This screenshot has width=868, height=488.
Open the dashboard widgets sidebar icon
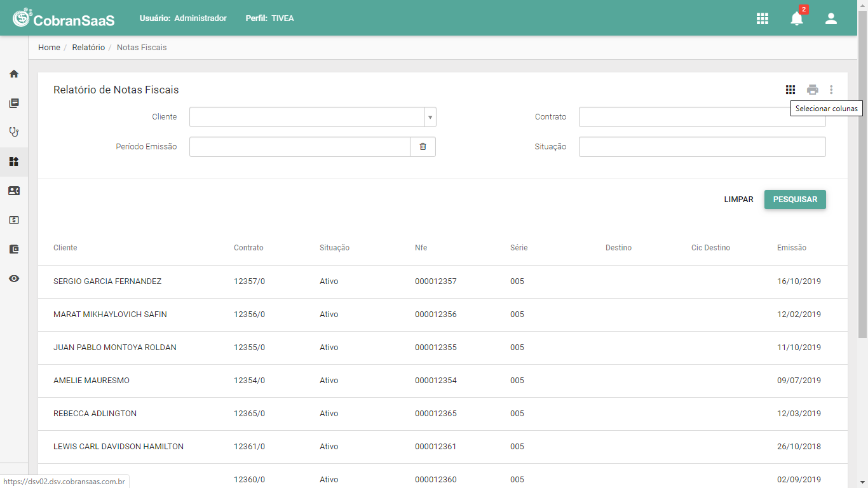(14, 161)
